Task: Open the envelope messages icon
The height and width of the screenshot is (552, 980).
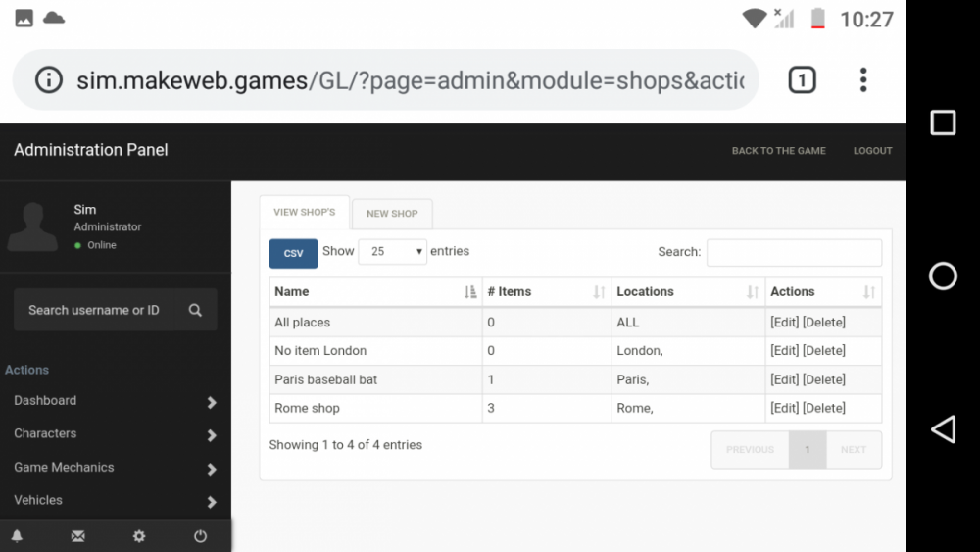Action: (x=78, y=536)
